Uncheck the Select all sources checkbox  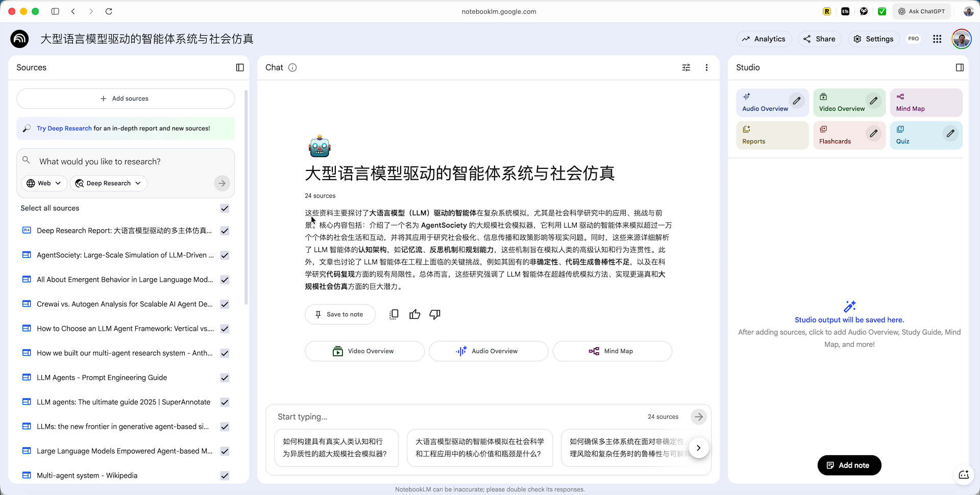(x=225, y=208)
